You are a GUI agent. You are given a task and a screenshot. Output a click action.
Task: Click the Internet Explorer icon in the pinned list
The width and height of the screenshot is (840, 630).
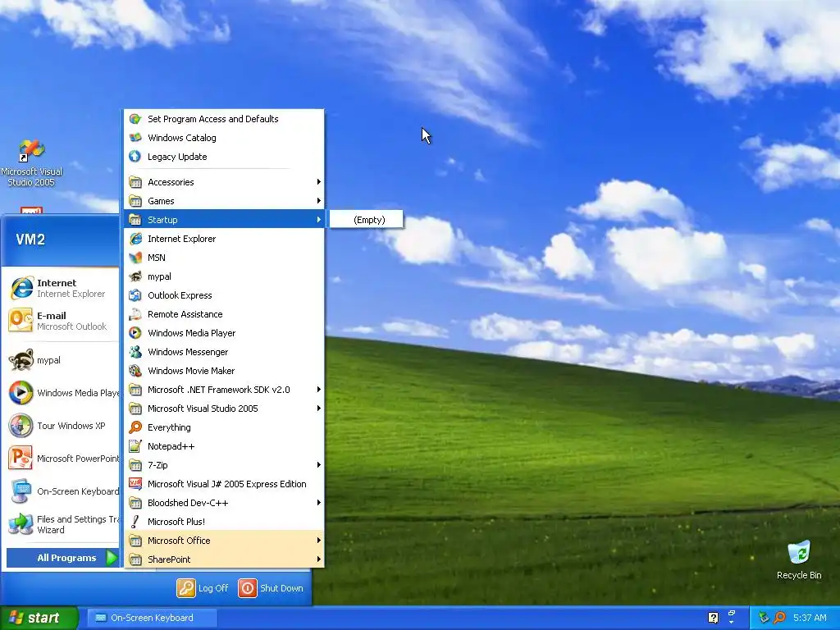pyautogui.click(x=21, y=288)
